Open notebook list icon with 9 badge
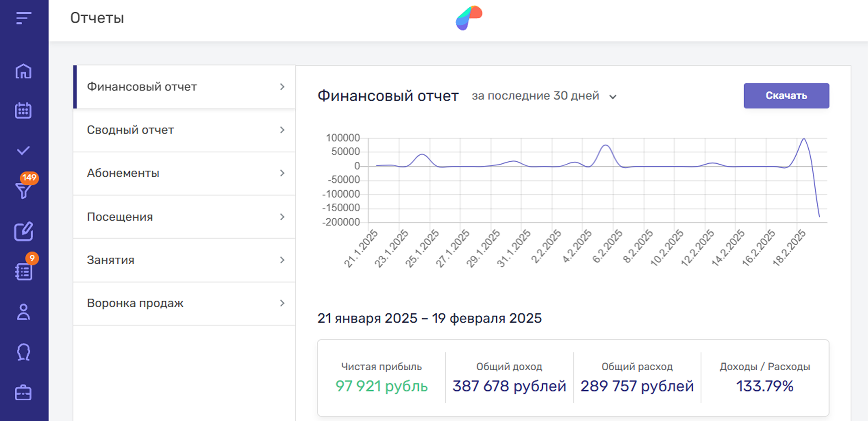The image size is (868, 421). (23, 271)
